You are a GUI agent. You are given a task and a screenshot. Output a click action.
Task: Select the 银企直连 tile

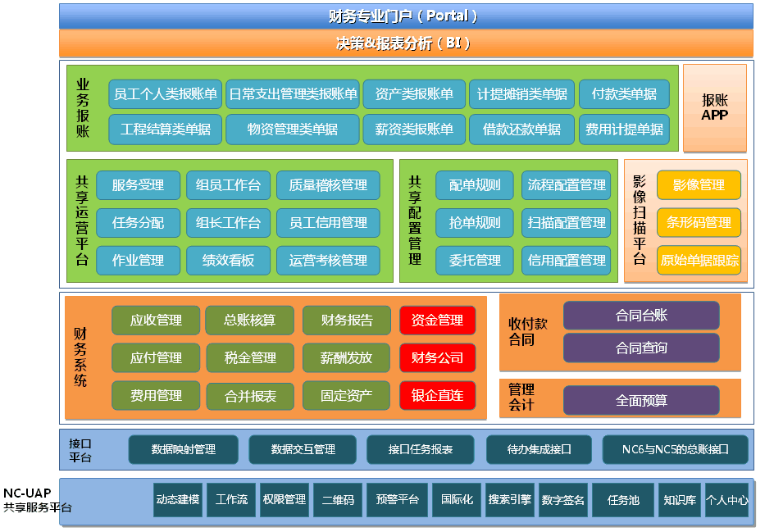439,397
